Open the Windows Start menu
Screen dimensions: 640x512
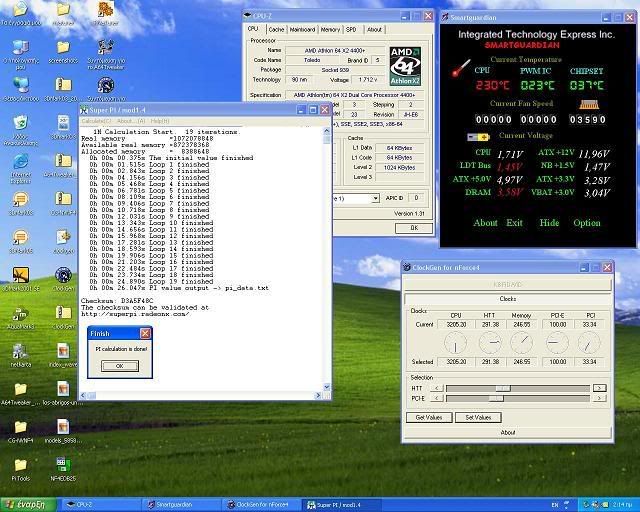point(29,505)
